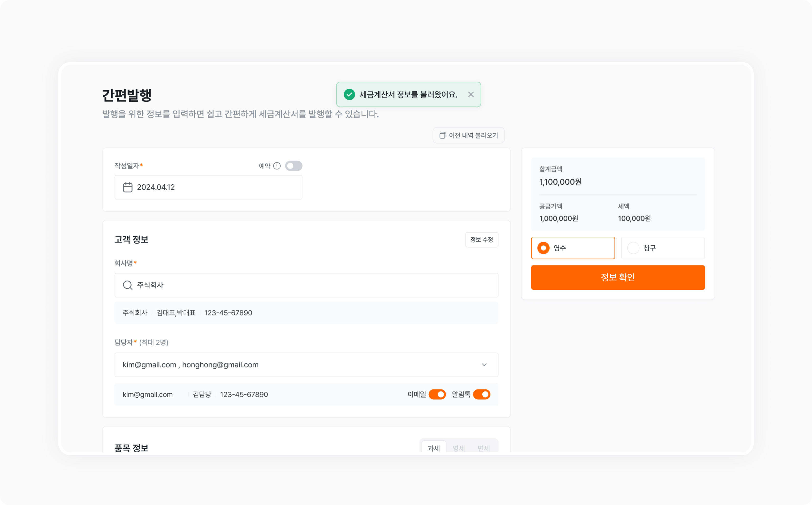Switch to the 영세 tab
The image size is (812, 505).
click(x=458, y=448)
